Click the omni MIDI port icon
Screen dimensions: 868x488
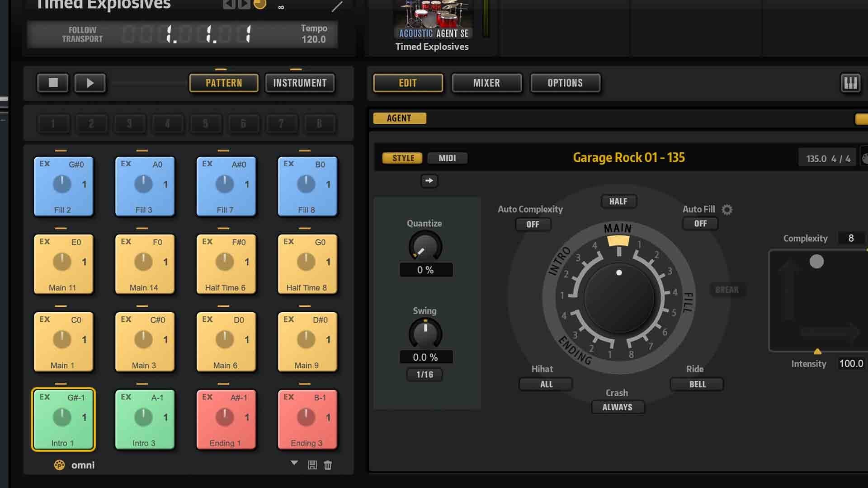59,465
